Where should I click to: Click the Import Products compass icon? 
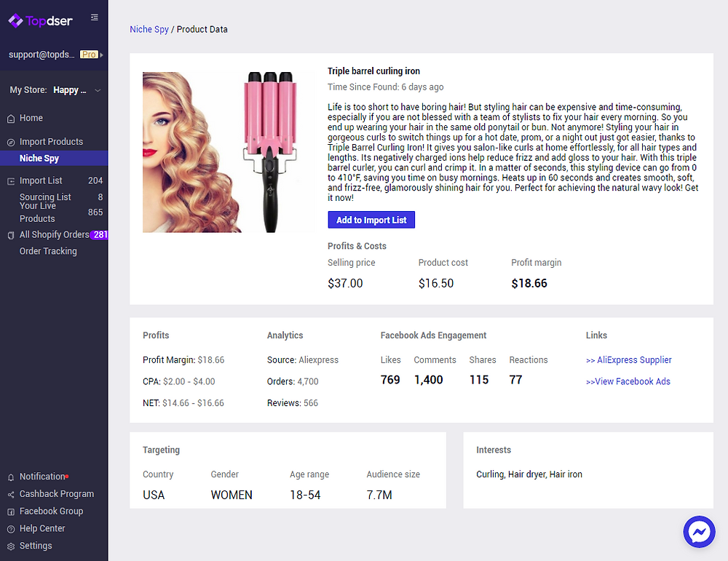coord(11,143)
